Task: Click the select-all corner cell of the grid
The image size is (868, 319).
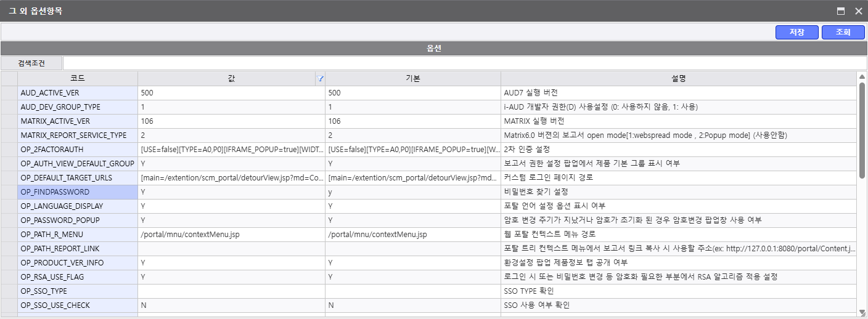Action: pyautogui.click(x=9, y=79)
